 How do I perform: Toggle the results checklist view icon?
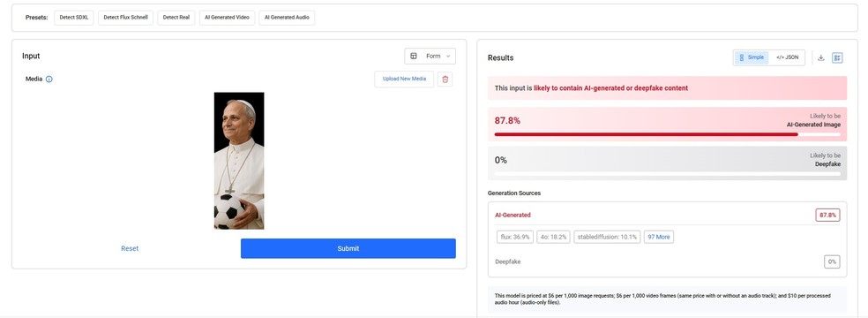pyautogui.click(x=837, y=57)
